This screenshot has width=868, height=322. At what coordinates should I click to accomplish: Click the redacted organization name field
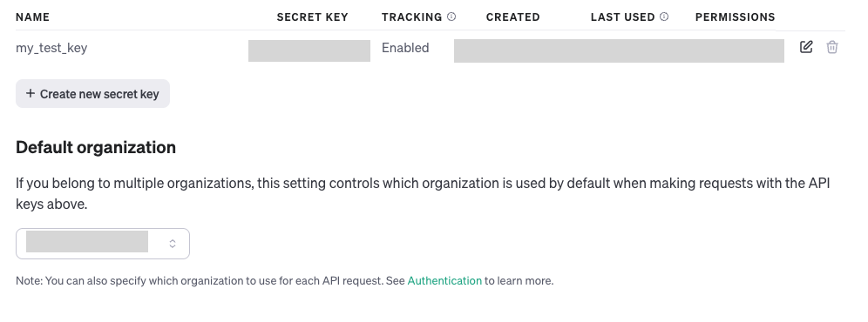coord(87,242)
